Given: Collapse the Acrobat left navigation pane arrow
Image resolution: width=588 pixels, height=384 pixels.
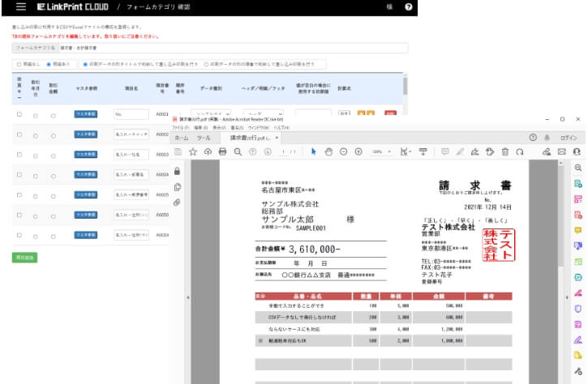Looking at the screenshot, I should pos(188,297).
